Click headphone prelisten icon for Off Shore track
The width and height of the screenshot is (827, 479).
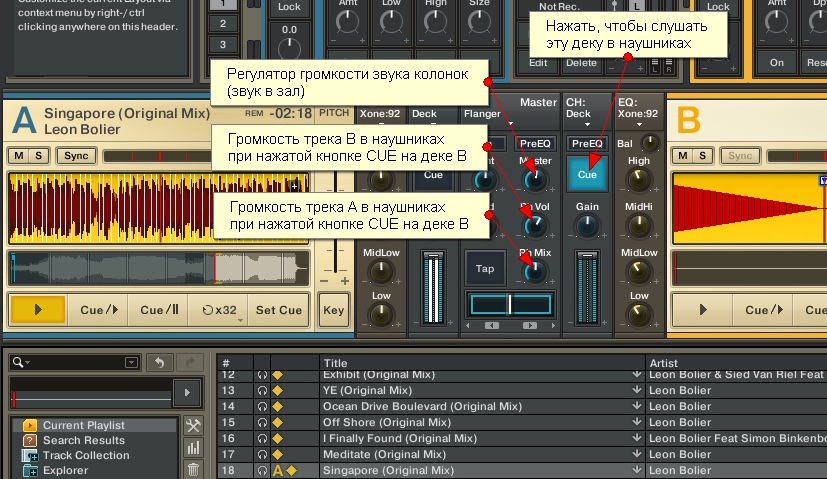click(262, 422)
